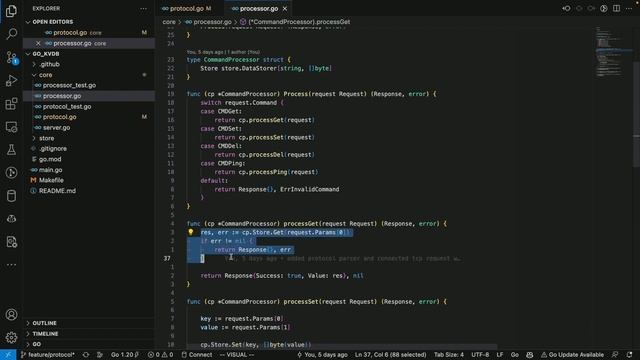Click the Connect status bar item

pyautogui.click(x=197, y=355)
